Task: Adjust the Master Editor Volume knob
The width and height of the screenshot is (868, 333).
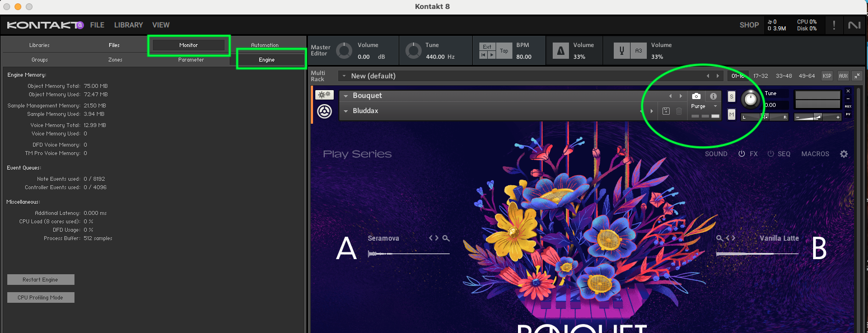Action: coord(344,51)
